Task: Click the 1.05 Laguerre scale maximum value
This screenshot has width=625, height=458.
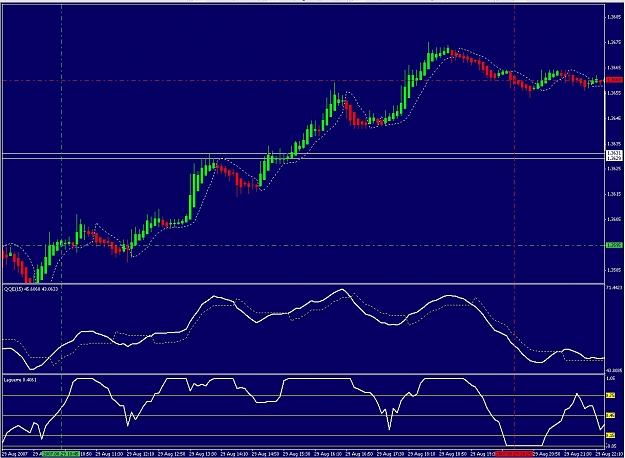Action: [x=610, y=378]
